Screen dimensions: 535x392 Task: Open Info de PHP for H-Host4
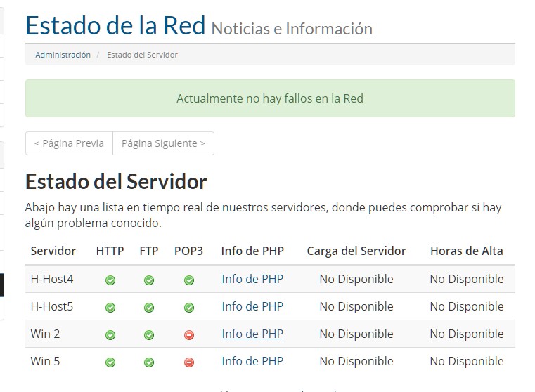pos(252,279)
